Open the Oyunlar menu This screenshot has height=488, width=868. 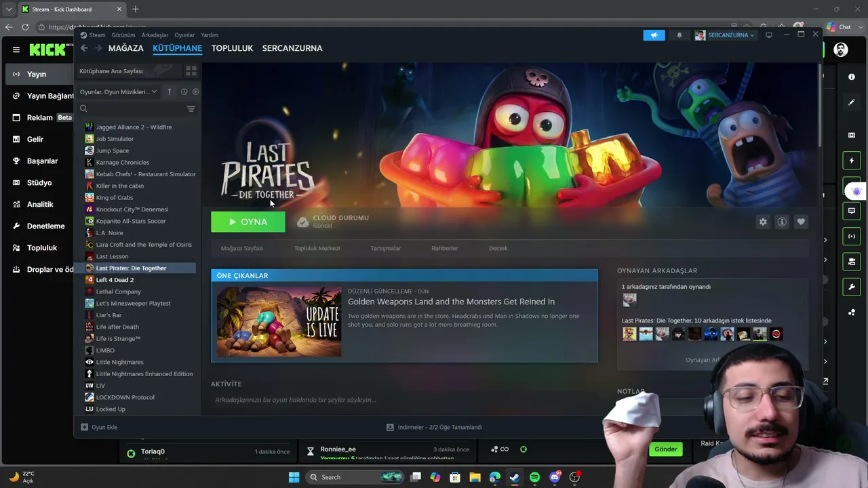184,35
